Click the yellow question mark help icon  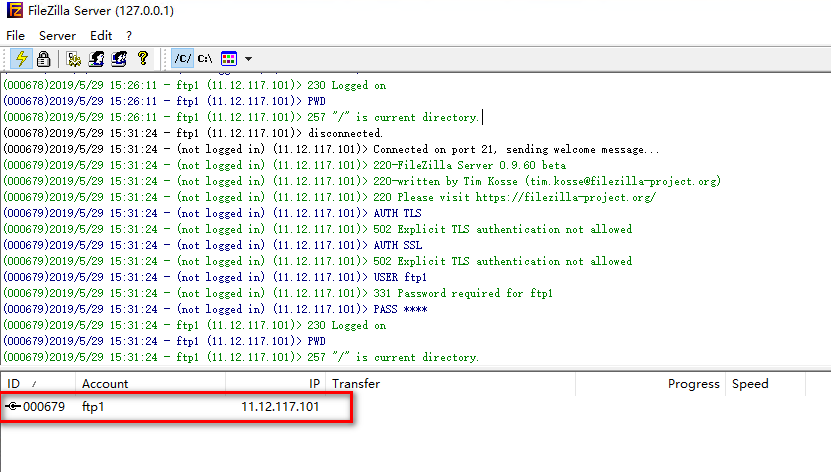[143, 58]
